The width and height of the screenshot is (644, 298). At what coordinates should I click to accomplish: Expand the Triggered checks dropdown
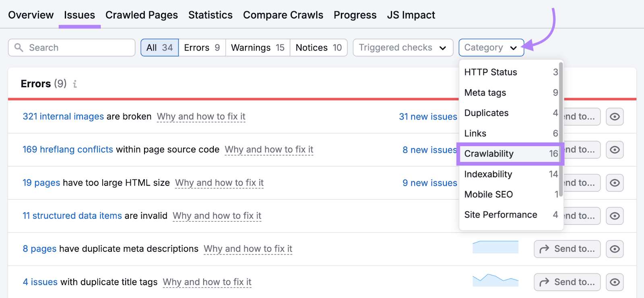(x=403, y=47)
